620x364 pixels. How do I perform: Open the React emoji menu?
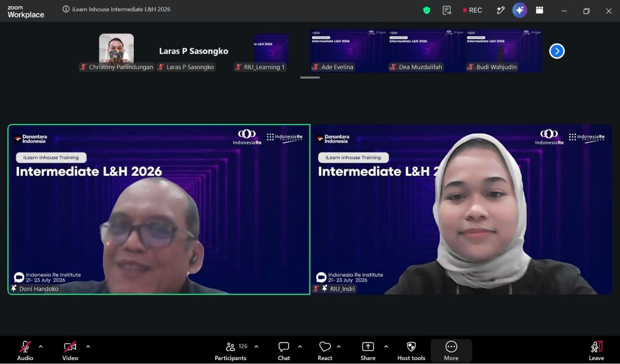[x=325, y=350]
